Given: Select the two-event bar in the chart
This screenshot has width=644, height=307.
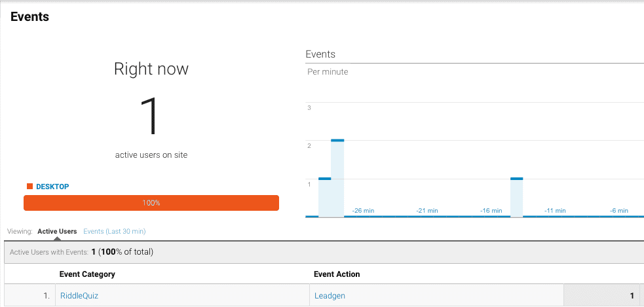Looking at the screenshot, I should click(x=337, y=179).
